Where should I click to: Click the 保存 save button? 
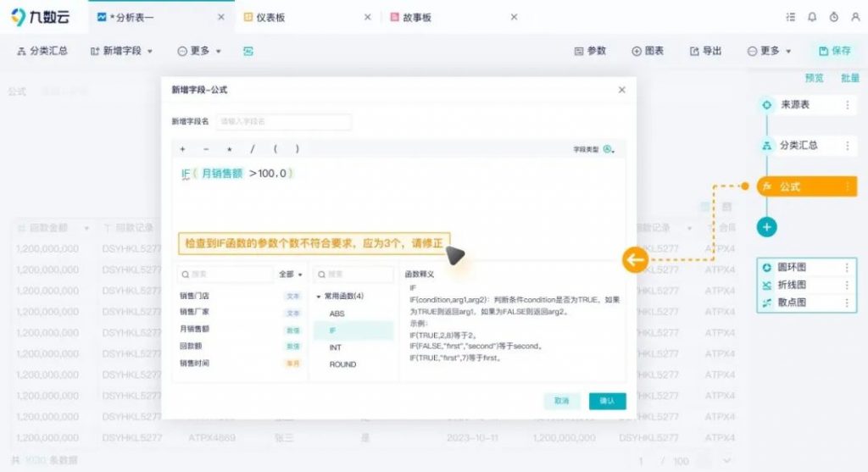click(833, 51)
